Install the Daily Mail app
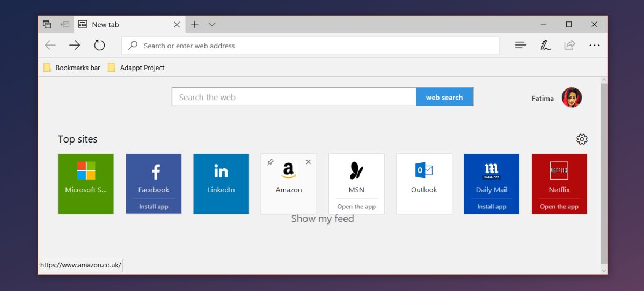 pyautogui.click(x=492, y=206)
